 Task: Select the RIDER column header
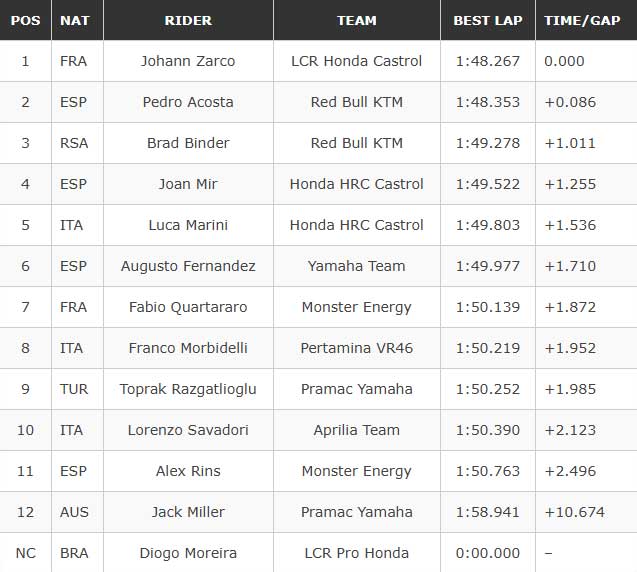188,20
